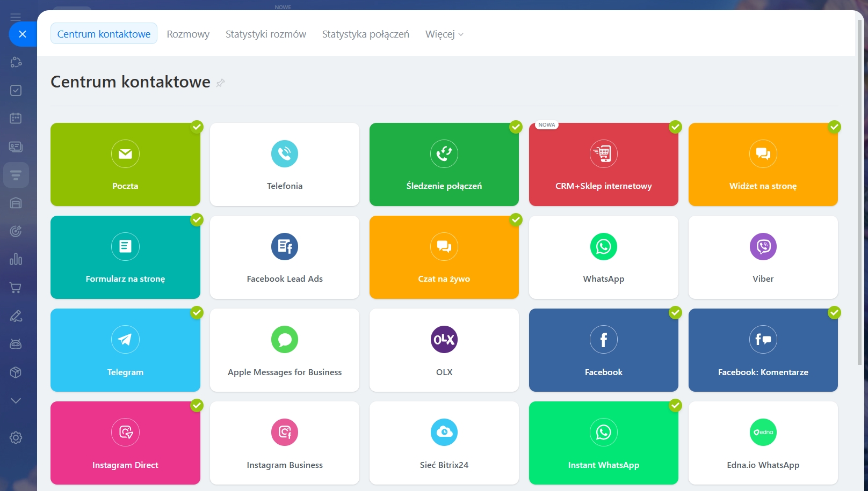
Task: Click the vertical scrollbar on right
Action: click(x=860, y=193)
